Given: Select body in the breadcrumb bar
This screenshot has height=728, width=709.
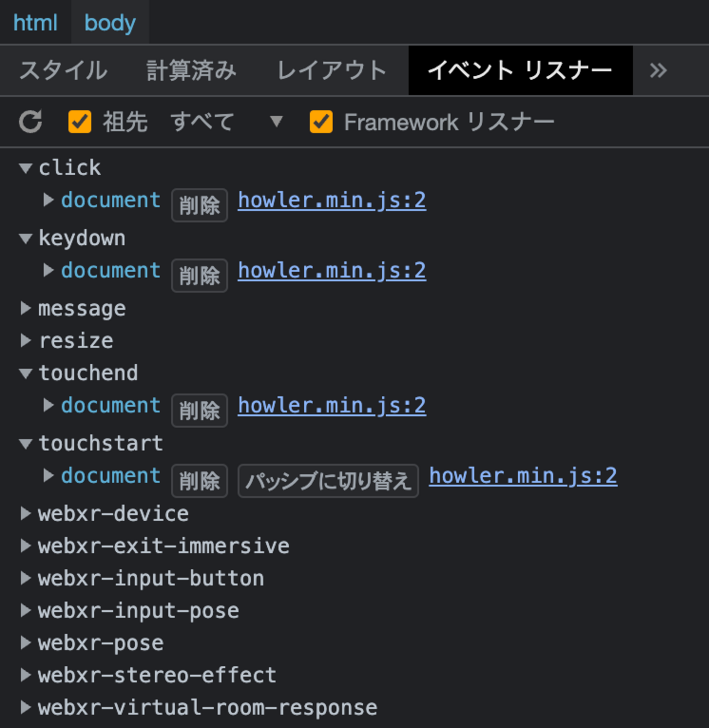Looking at the screenshot, I should (109, 22).
